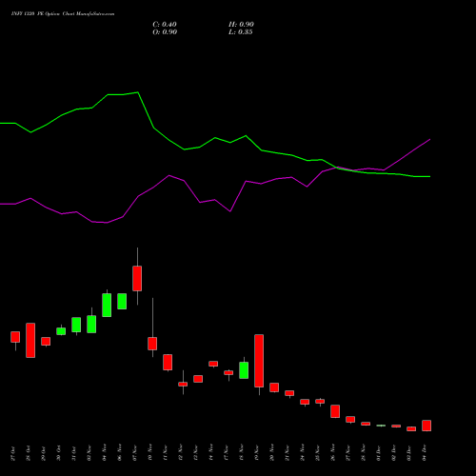Click the 14 Nov date label
476x476 pixels.
[211, 452]
